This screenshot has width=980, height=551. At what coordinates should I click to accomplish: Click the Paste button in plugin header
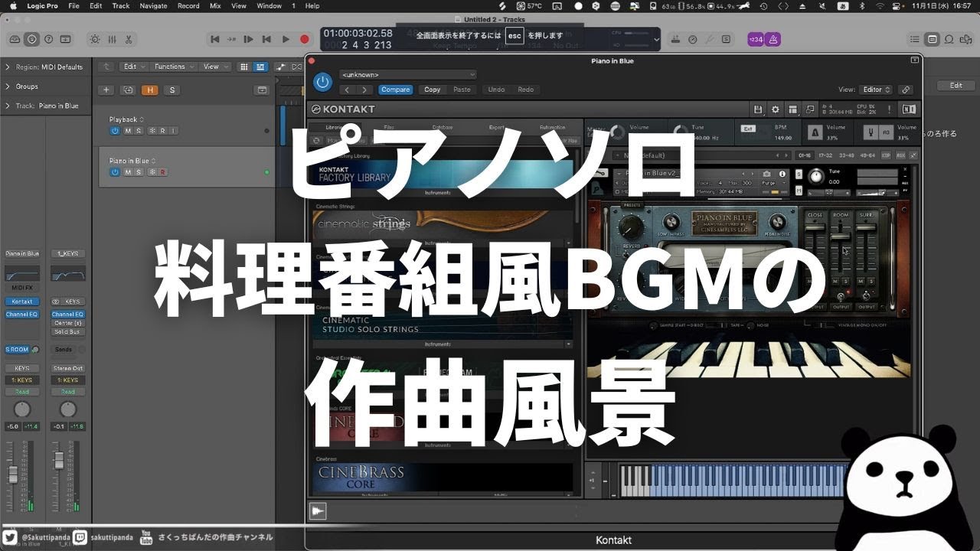coord(462,90)
